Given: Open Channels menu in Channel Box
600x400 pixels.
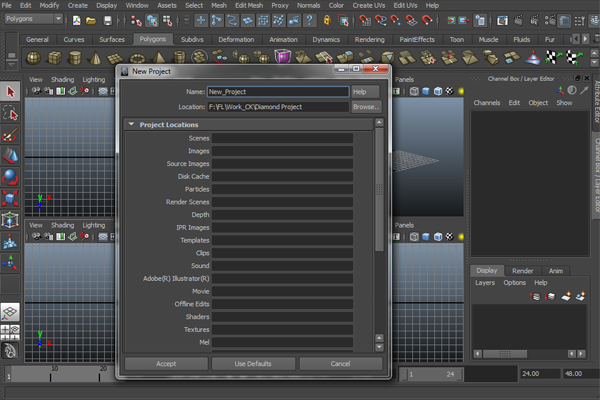Looking at the screenshot, I should pos(487,103).
